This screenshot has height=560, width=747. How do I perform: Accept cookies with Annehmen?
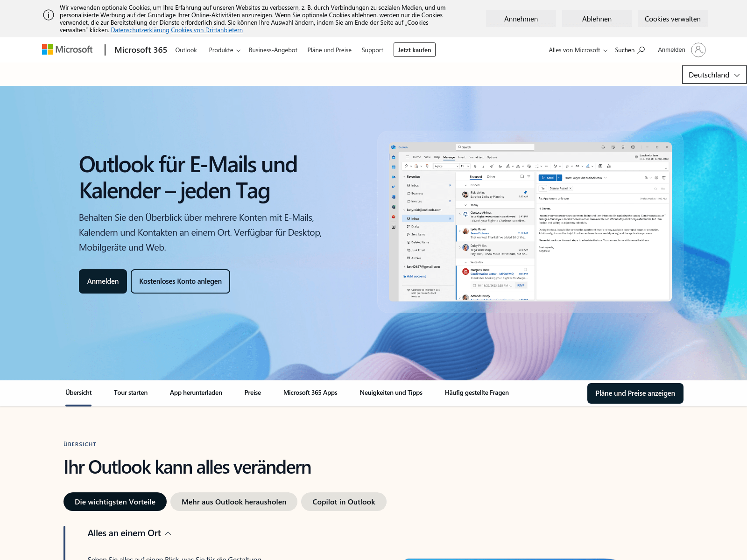521,19
